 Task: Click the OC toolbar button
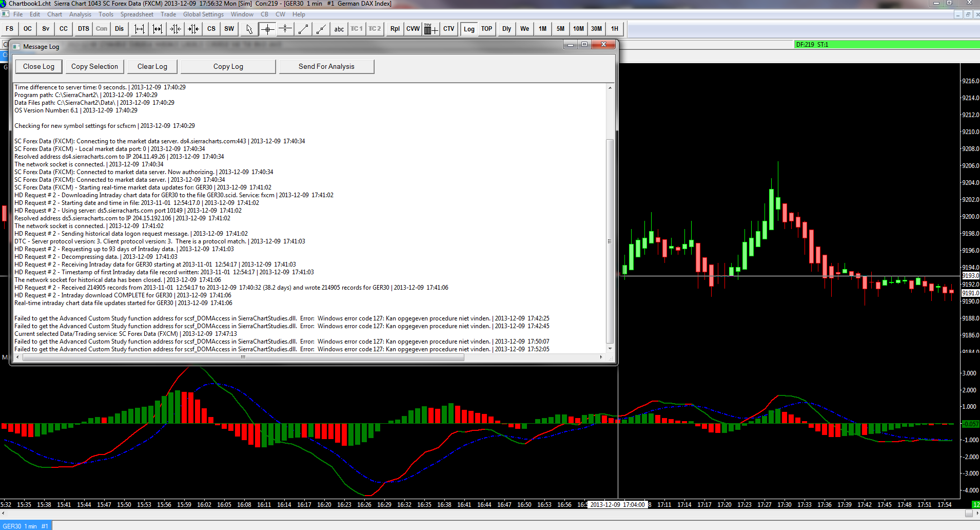pyautogui.click(x=28, y=29)
